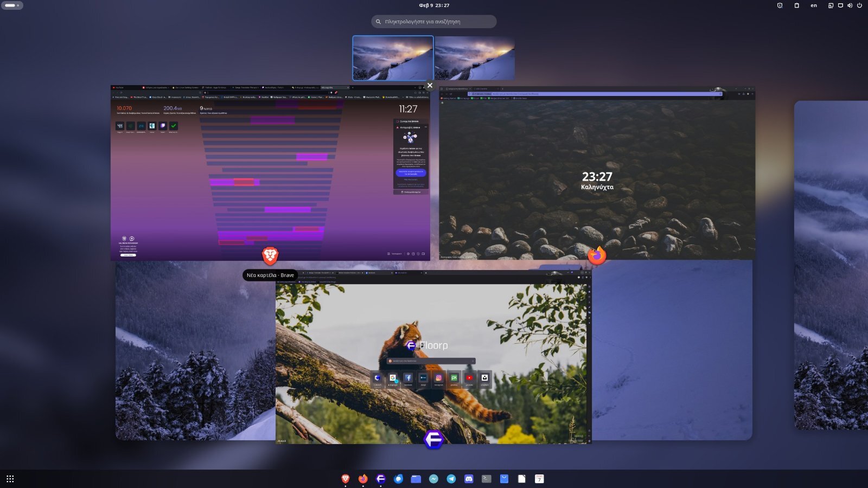Open the Calendar app in the dock
Image resolution: width=868 pixels, height=488 pixels.
click(539, 479)
